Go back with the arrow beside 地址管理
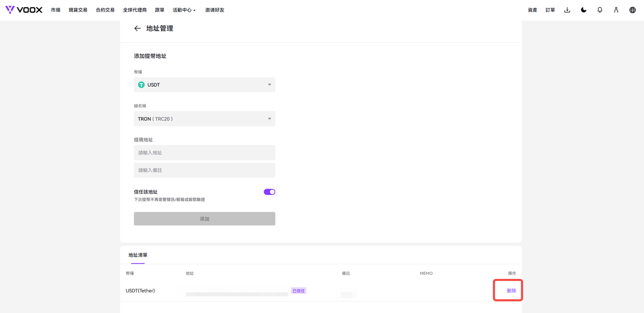Screen dimensions: 644x313 pyautogui.click(x=137, y=29)
